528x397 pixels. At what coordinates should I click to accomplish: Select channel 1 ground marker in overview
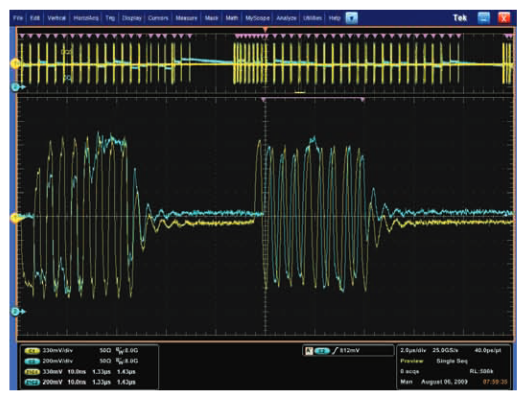click(x=15, y=64)
